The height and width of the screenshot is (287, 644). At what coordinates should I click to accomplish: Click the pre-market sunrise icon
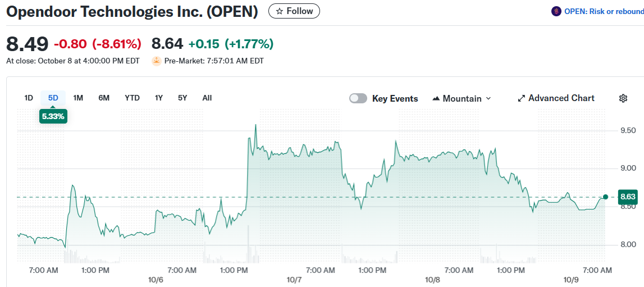[x=157, y=61]
